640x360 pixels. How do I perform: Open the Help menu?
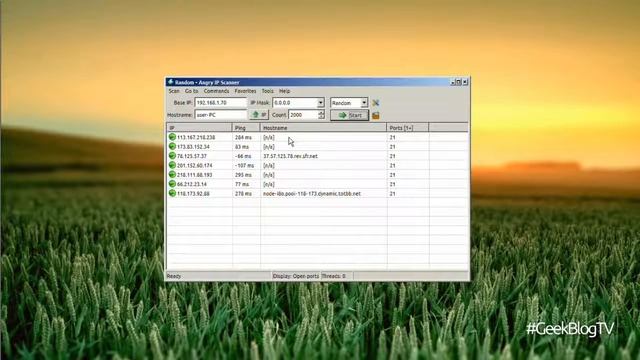tap(284, 91)
